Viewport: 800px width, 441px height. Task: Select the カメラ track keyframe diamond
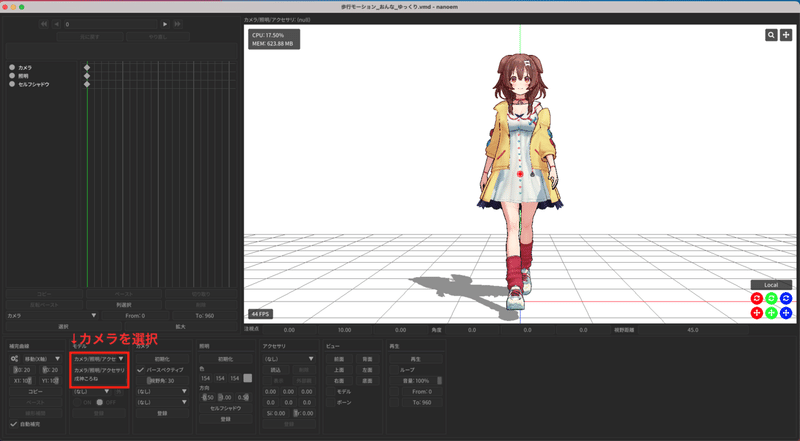87,67
